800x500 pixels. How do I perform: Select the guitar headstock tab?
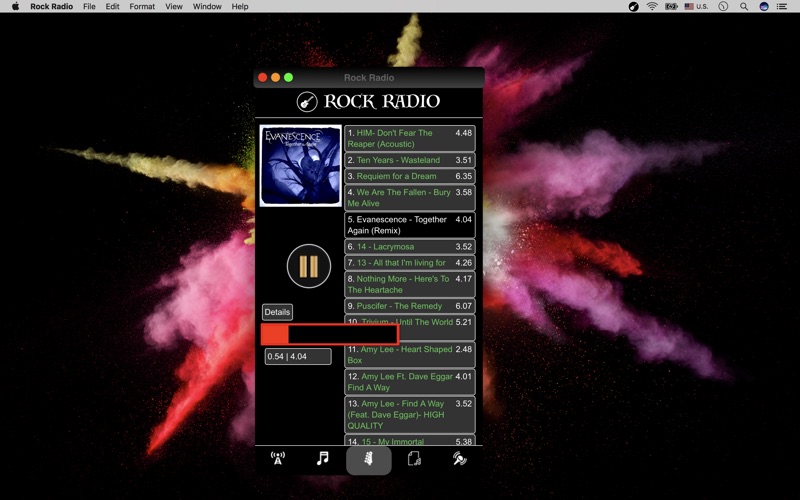tap(368, 460)
